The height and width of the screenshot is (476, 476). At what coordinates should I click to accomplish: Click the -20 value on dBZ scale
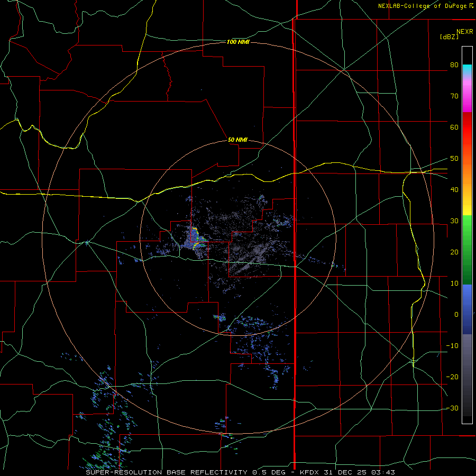[x=452, y=377]
